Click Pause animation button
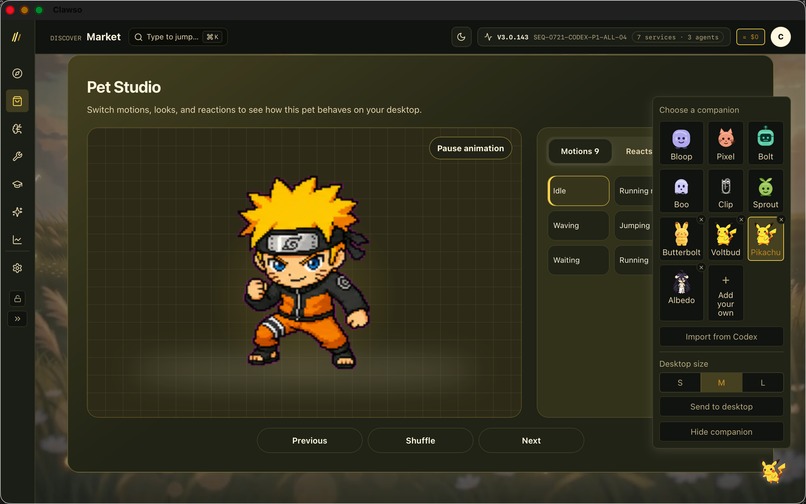Image resolution: width=806 pixels, height=504 pixels. pos(470,148)
